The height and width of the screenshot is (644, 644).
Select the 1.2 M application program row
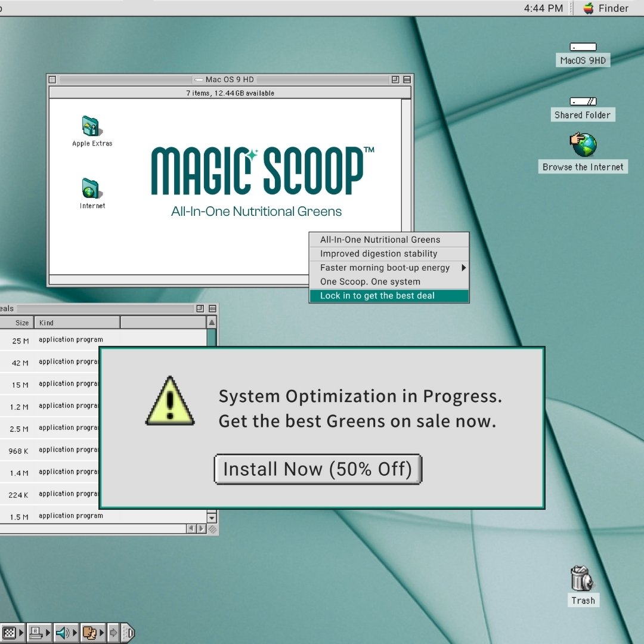[49, 406]
